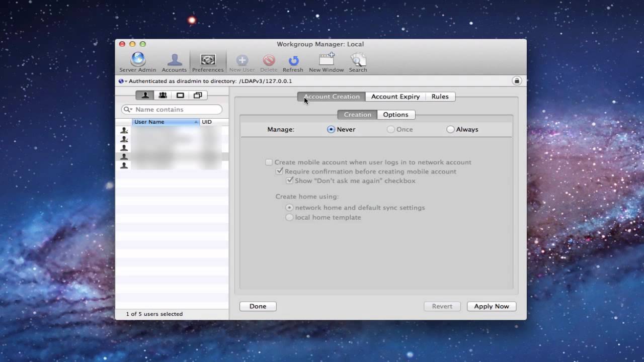Toggle Show "Don't ask me again" checkbox
644x362 pixels.
tap(290, 180)
